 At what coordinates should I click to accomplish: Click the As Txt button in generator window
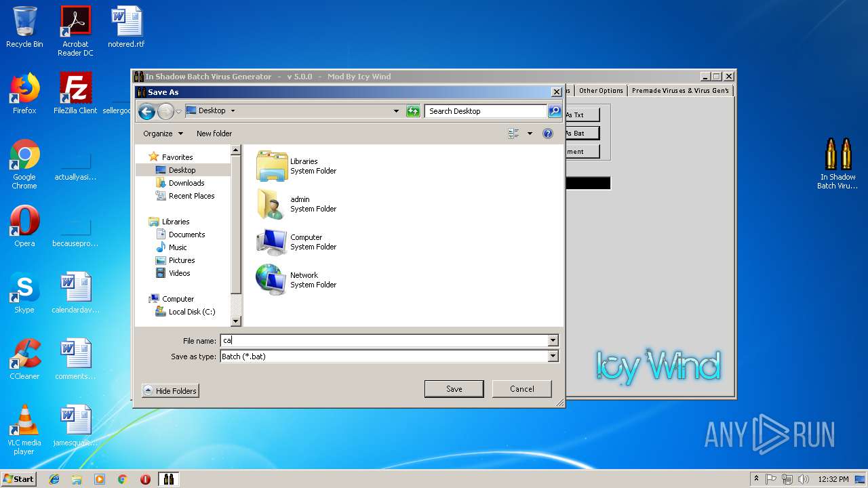583,115
